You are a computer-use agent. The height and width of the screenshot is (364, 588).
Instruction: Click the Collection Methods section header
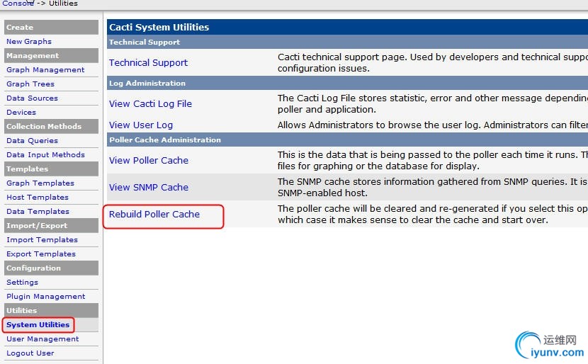(x=52, y=126)
